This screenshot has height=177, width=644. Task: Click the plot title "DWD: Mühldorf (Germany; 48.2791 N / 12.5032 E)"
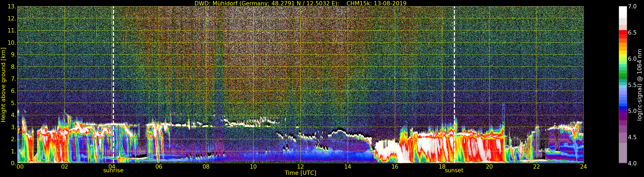click(x=267, y=3)
